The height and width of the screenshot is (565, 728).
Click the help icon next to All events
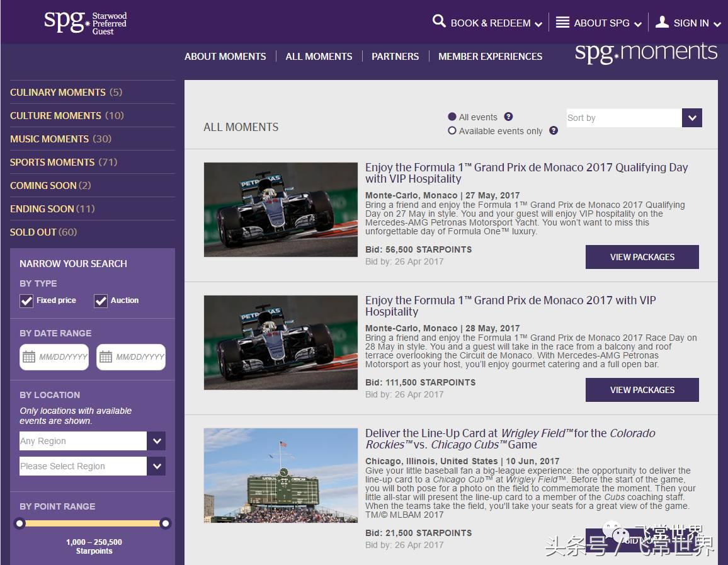click(508, 117)
